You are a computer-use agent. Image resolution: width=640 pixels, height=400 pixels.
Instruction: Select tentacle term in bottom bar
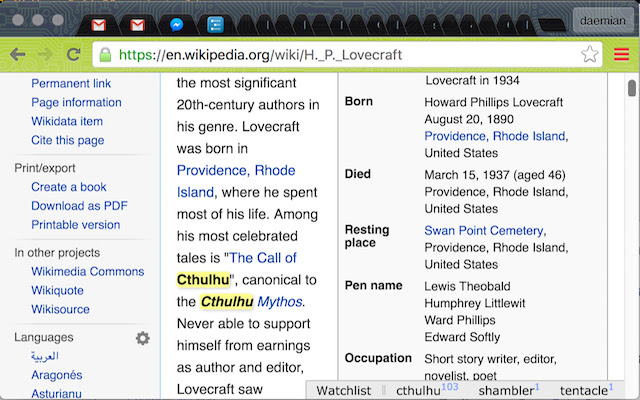coord(584,390)
